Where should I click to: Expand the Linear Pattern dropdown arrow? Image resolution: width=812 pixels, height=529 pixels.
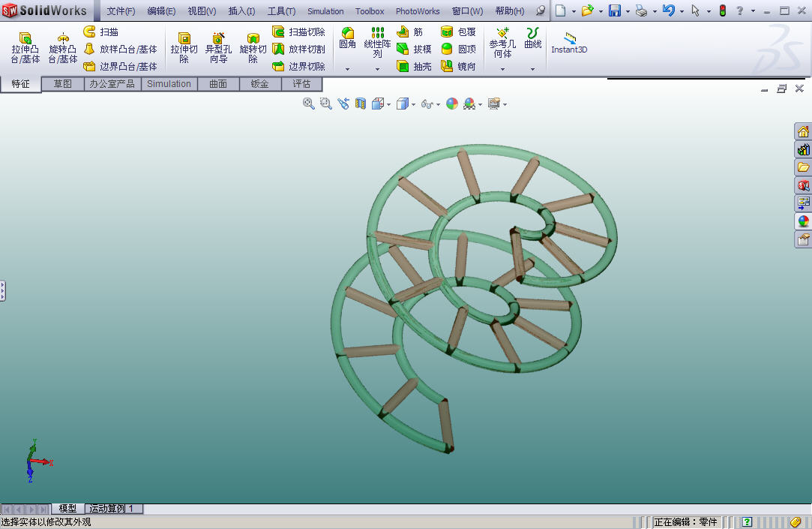378,69
